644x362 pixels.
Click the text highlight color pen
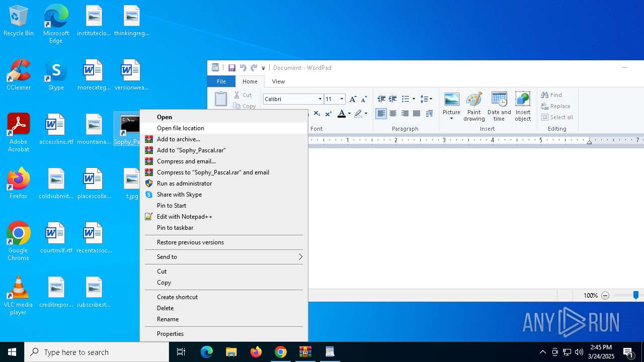pos(358,114)
